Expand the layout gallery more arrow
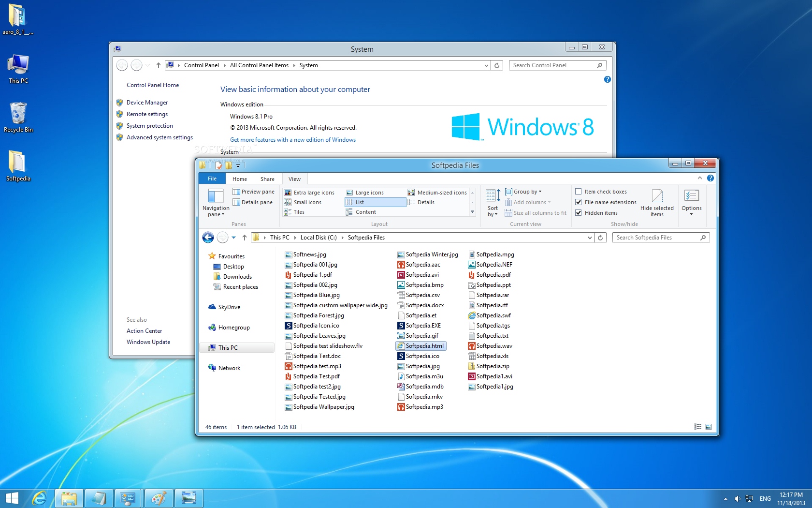Viewport: 812px width, 508px height. tap(472, 212)
